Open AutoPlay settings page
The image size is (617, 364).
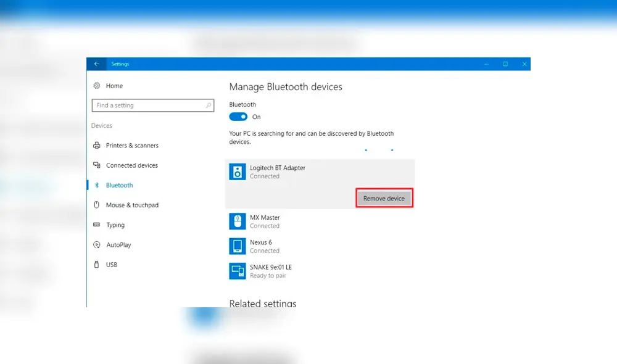(118, 245)
